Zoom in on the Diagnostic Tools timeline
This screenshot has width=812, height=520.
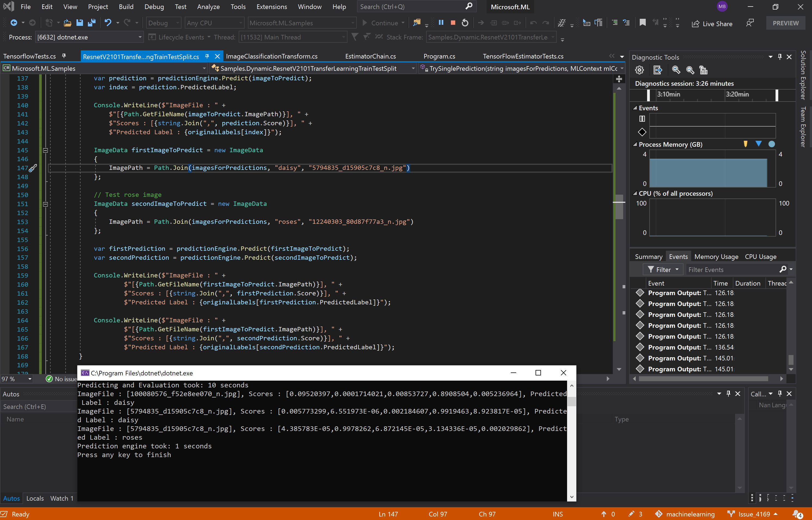(676, 70)
